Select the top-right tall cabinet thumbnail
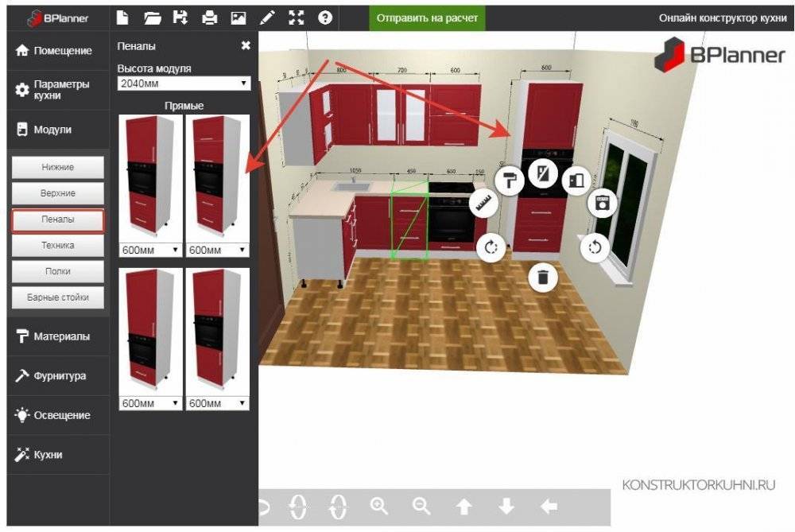Viewport: 795px width, 532px height. tap(217, 177)
